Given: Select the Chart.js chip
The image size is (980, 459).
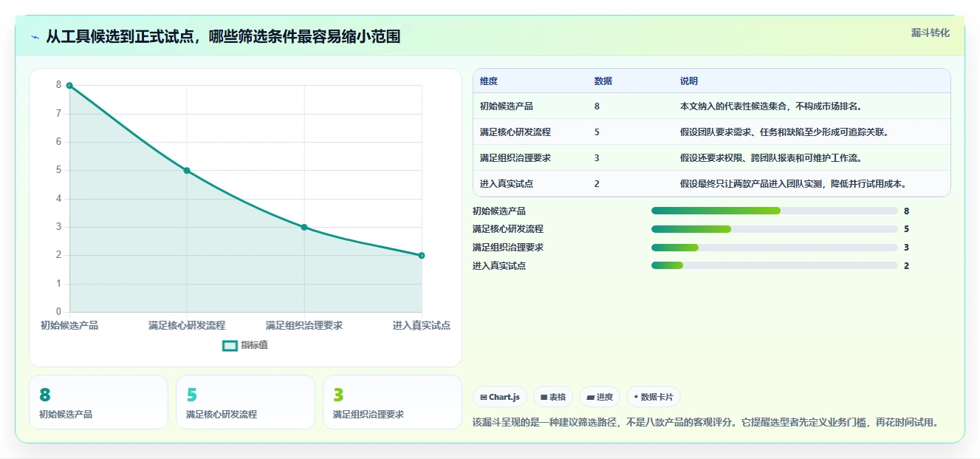Looking at the screenshot, I should 499,397.
